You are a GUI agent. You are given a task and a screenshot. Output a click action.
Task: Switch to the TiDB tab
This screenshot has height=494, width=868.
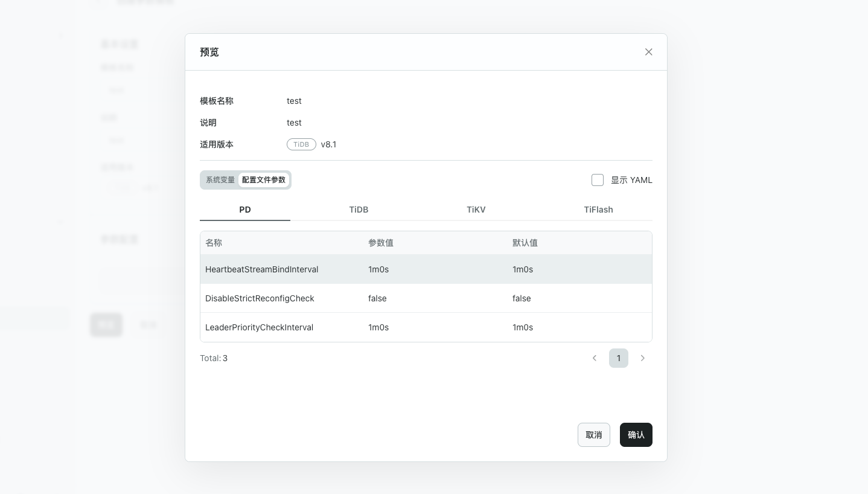pyautogui.click(x=359, y=210)
